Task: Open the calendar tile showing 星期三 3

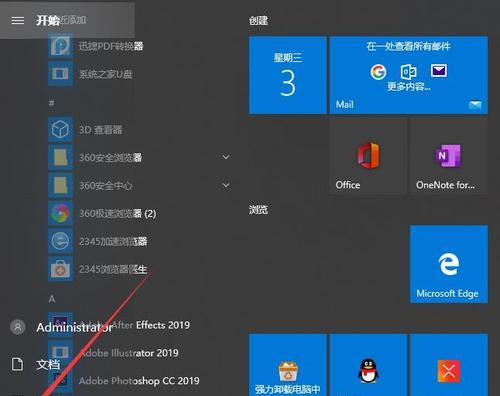Action: tap(288, 75)
